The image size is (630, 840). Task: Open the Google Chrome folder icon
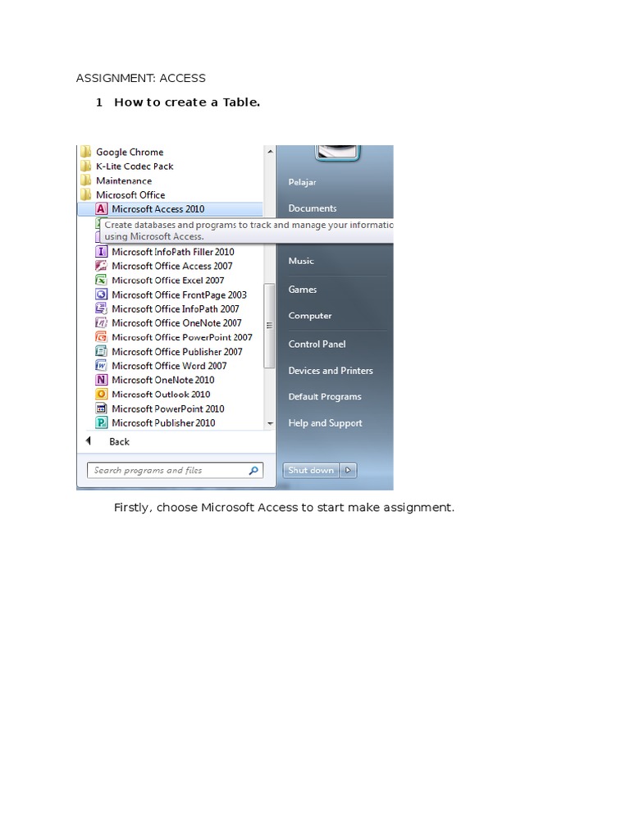pos(85,152)
